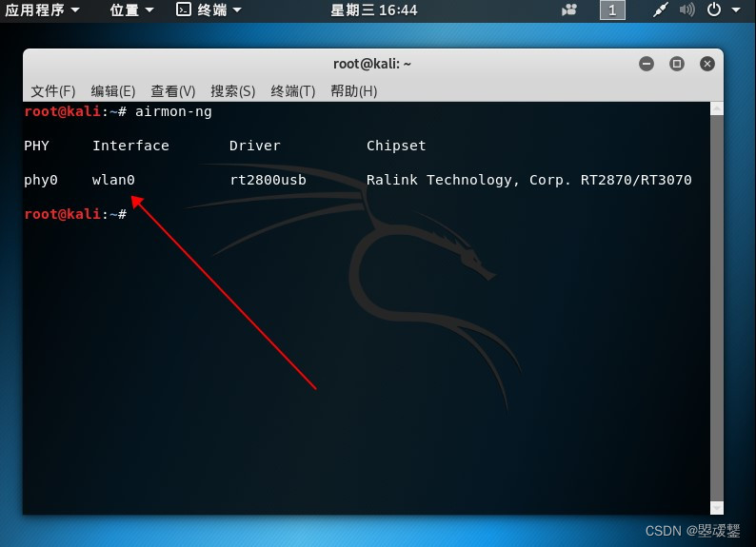The height and width of the screenshot is (547, 756).
Task: Maximize the root@kali terminal window
Action: 677,64
